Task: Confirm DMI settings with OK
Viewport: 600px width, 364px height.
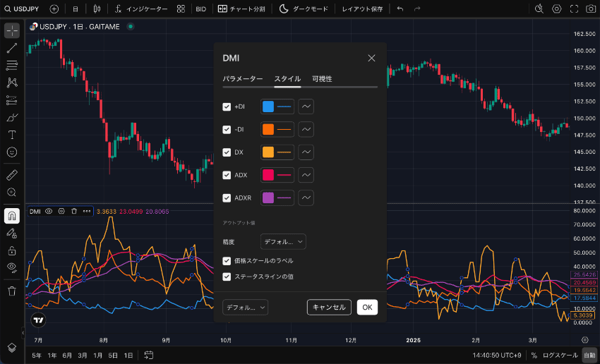Action: pos(367,308)
